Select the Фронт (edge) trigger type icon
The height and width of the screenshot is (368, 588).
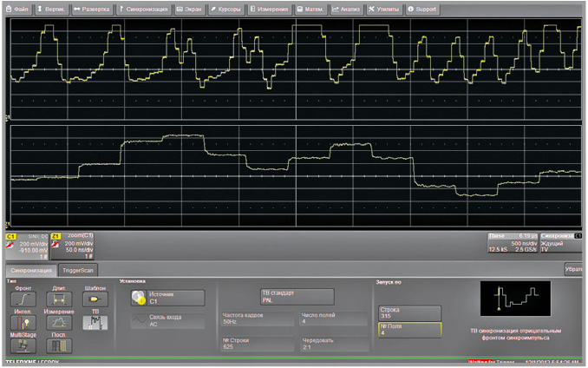pyautogui.click(x=23, y=299)
